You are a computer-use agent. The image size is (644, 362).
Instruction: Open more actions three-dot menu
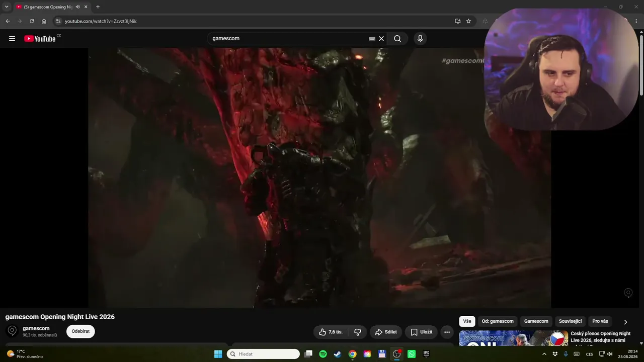[x=447, y=332]
